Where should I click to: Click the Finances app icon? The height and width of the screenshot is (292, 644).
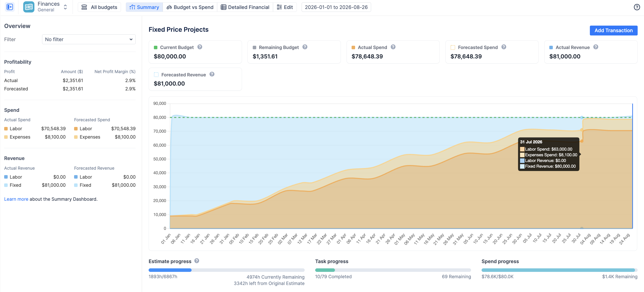tap(29, 7)
